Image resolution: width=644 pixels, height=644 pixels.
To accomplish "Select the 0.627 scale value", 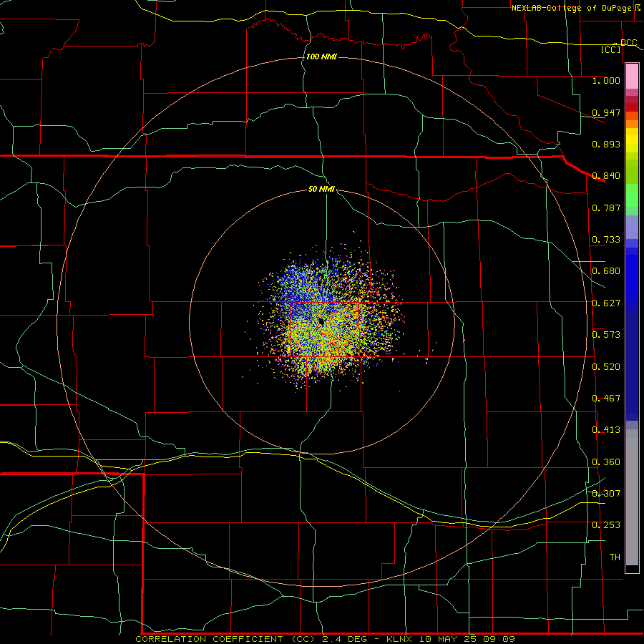I will pyautogui.click(x=606, y=303).
